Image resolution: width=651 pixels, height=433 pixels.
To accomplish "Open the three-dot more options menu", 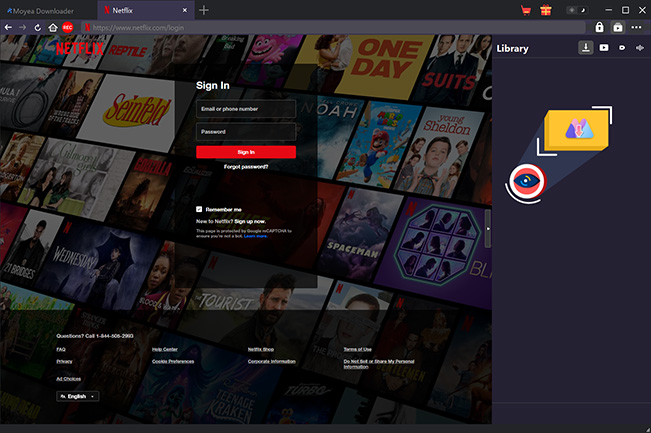I will [636, 27].
